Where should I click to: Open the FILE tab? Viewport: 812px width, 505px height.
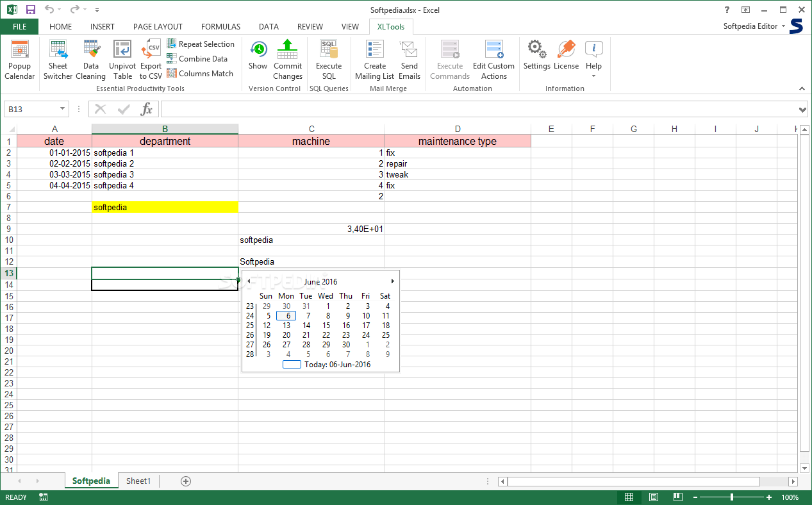pos(19,26)
